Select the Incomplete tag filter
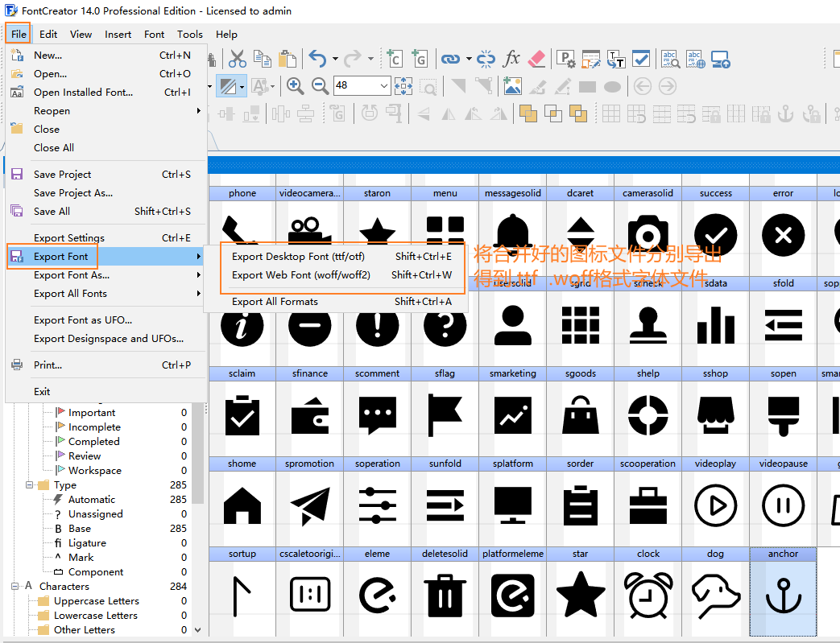The height and width of the screenshot is (643, 840). [94, 427]
